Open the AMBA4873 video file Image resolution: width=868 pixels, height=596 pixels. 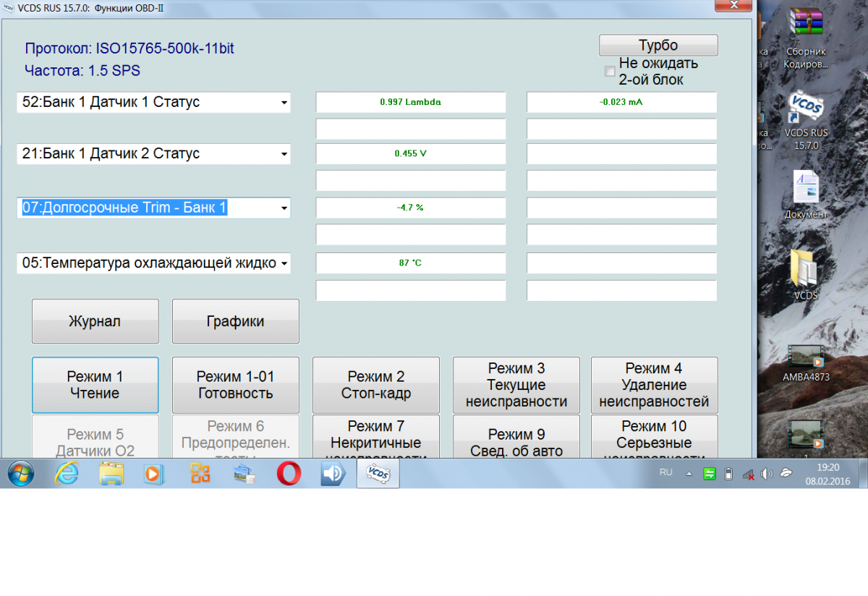click(x=806, y=363)
